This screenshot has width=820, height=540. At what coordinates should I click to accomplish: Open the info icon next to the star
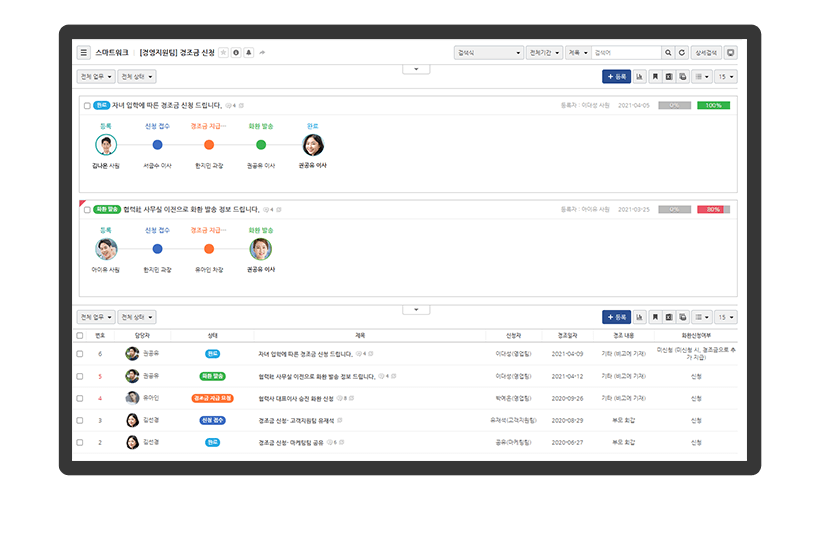(x=236, y=52)
